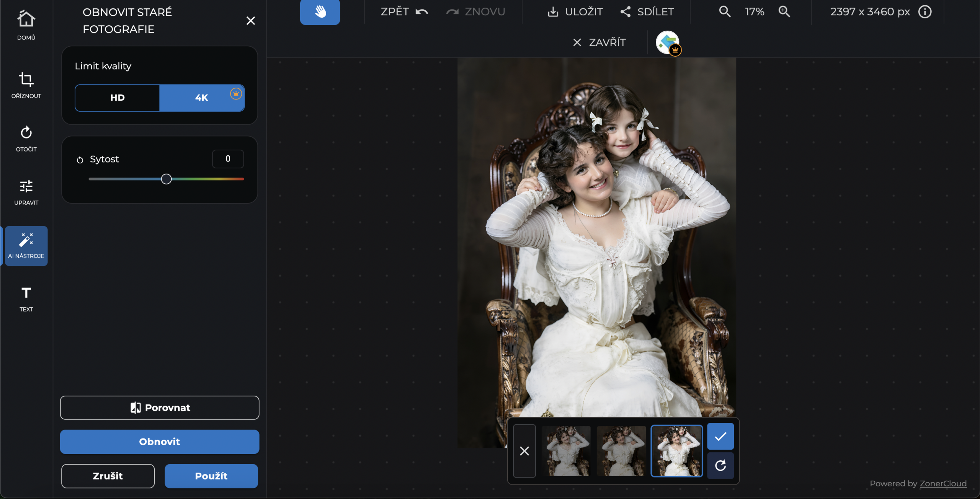The height and width of the screenshot is (499, 980).
Task: Select the second result thumbnail
Action: pyautogui.click(x=621, y=451)
